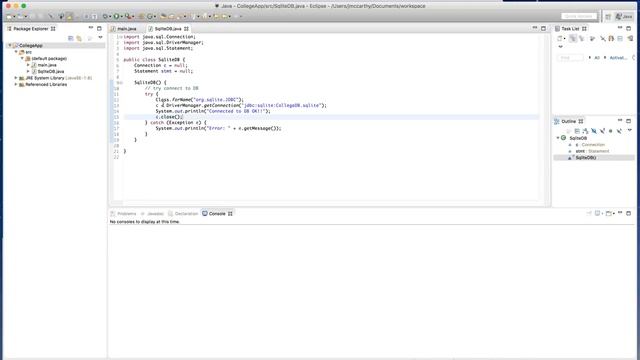The width and height of the screenshot is (640, 360).
Task: Maximize the Outline view
Action: click(x=629, y=121)
